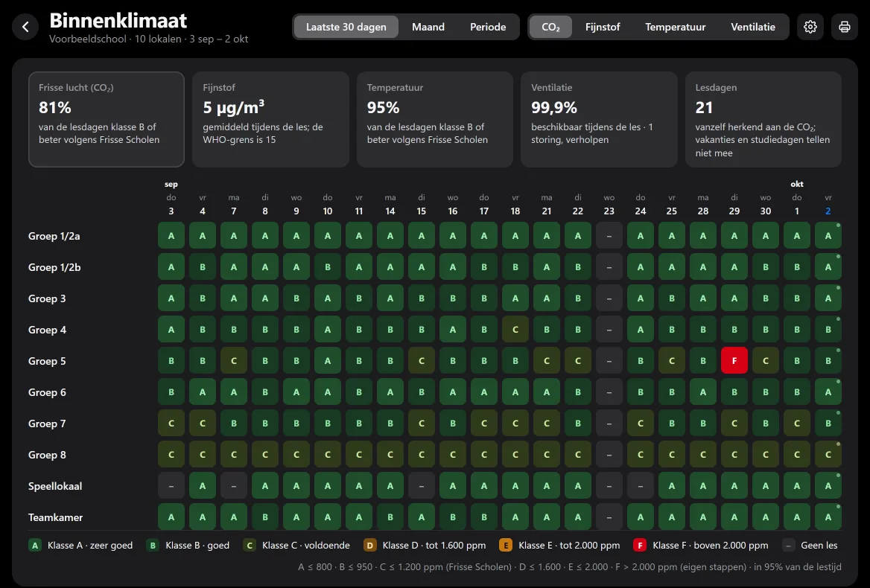
Task: Open the Teamkamer row label
Action: pyautogui.click(x=55, y=517)
